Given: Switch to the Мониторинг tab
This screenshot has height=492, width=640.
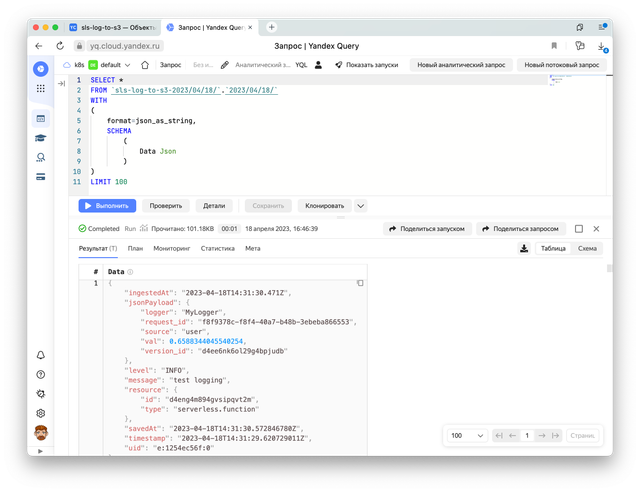Looking at the screenshot, I should point(171,248).
